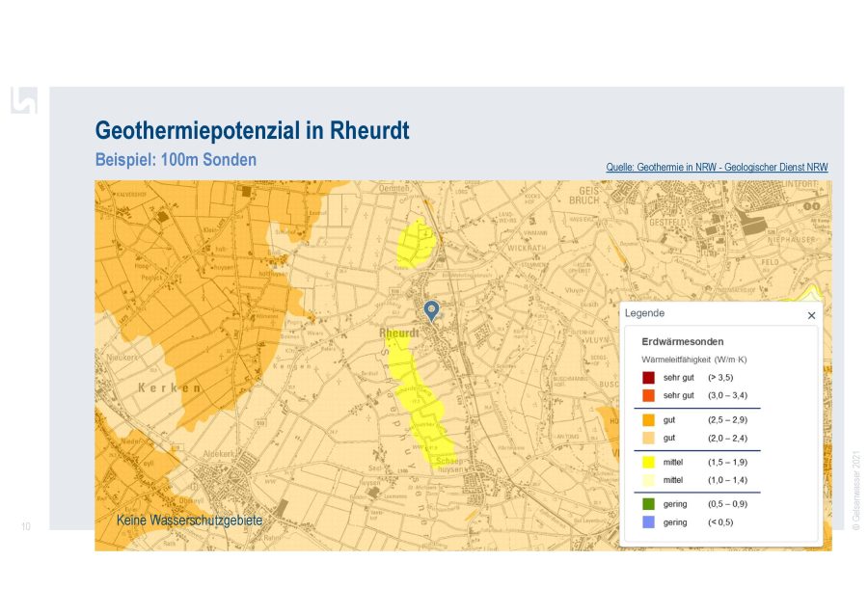Click the orange 'gut (2,5 – 2,9)' swatch
This screenshot has height=614, width=868.
[648, 420]
